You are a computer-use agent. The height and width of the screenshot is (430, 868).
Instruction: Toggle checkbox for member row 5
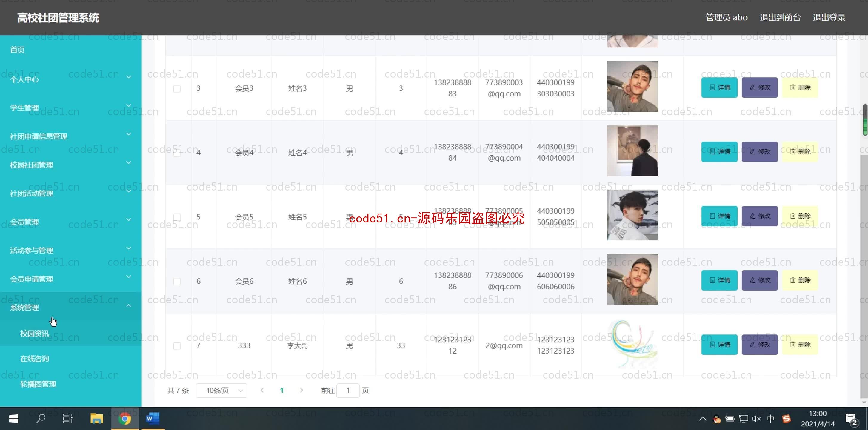[x=177, y=216]
